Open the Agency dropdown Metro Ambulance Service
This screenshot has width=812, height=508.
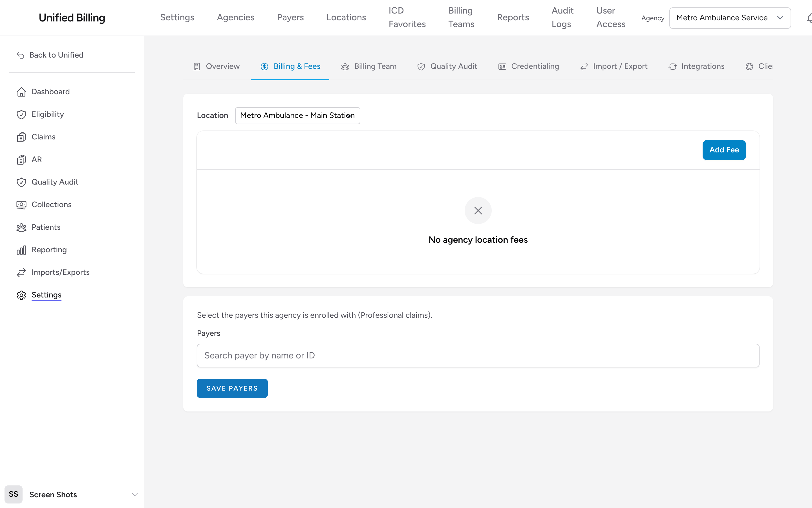[x=730, y=18]
